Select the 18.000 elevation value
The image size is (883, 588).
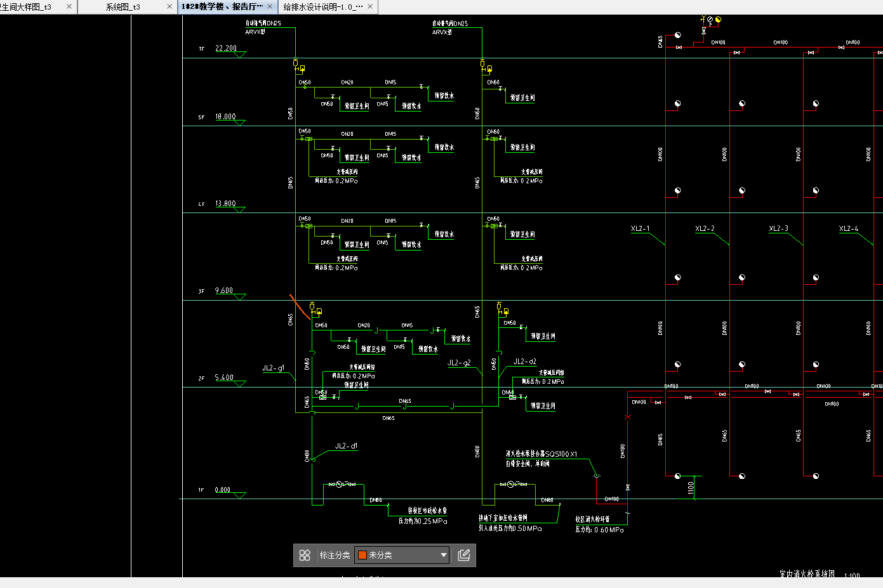point(225,117)
